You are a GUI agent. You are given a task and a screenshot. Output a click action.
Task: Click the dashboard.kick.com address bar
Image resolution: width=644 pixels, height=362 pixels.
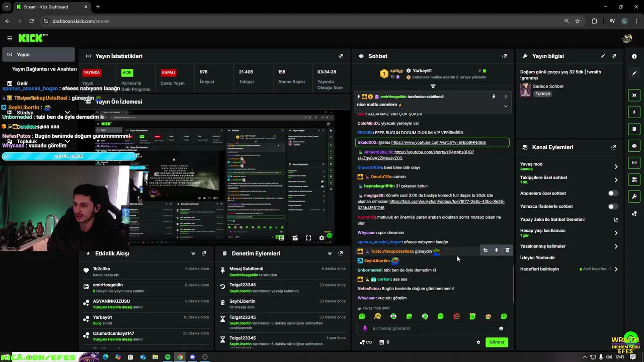click(302, 21)
